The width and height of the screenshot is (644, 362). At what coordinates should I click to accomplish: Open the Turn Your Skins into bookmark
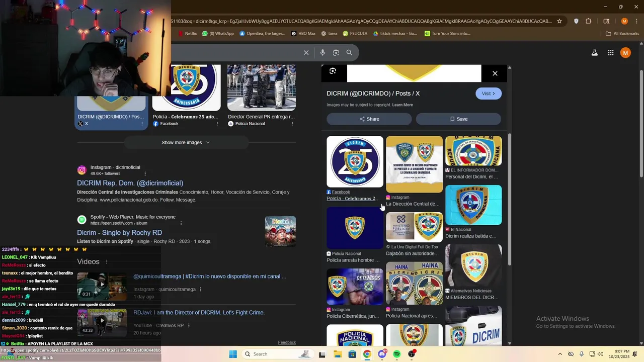447,34
